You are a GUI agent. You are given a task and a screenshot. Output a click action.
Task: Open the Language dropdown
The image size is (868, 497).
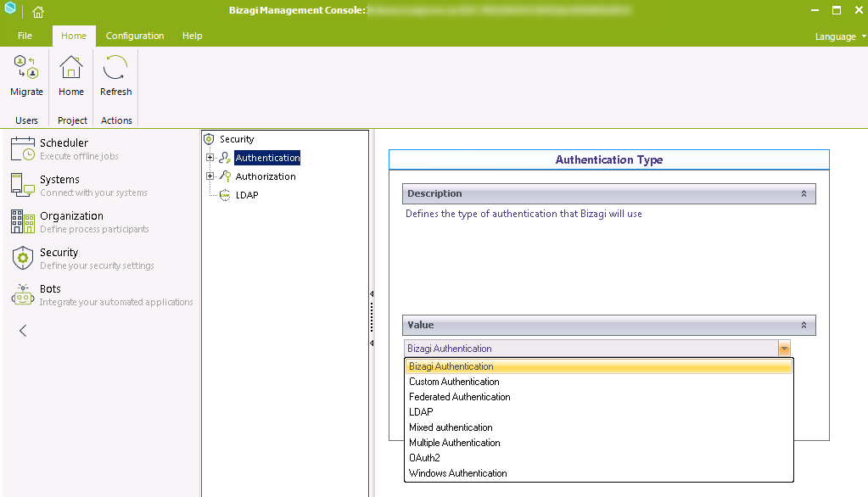(840, 36)
